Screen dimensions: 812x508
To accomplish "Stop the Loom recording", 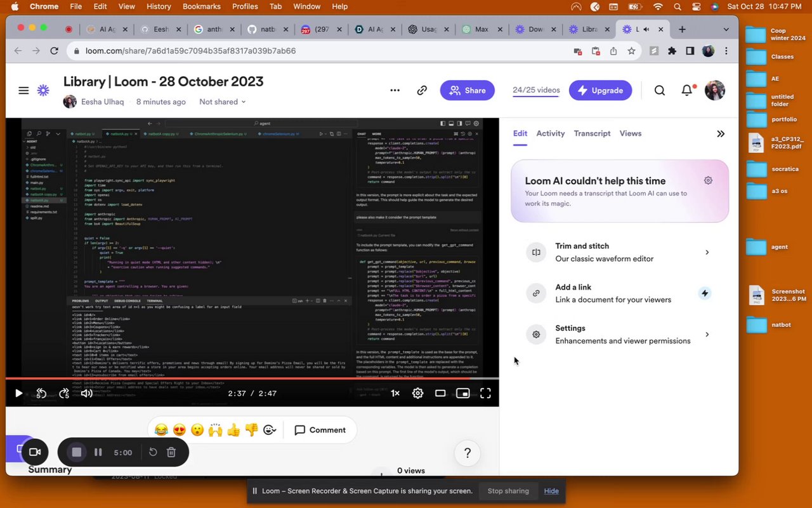I will tap(77, 452).
